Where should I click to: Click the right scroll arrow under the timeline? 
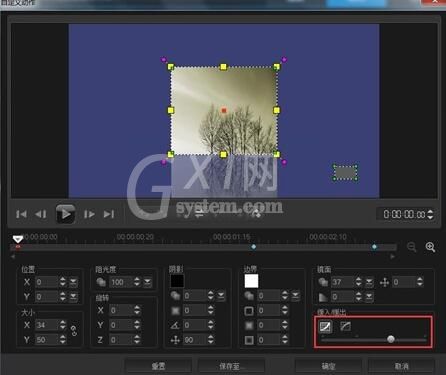coord(393,256)
